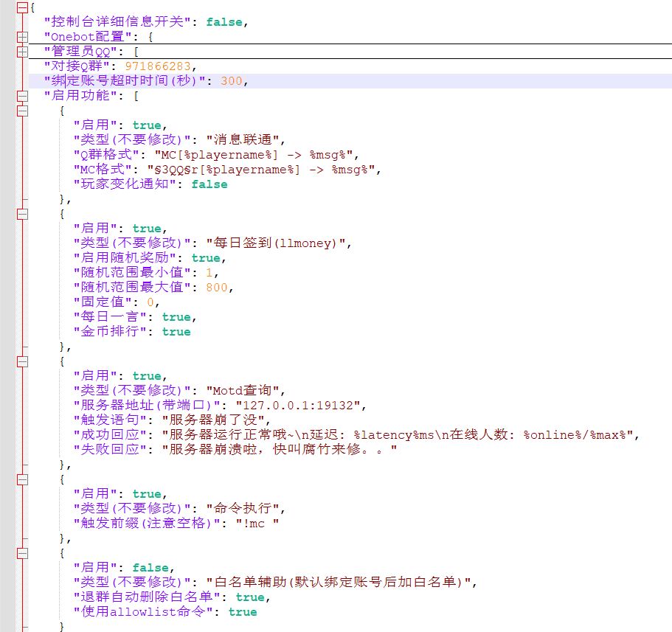Collapse the "启用功能" array fold marker
This screenshot has height=632, width=672.
(22, 96)
